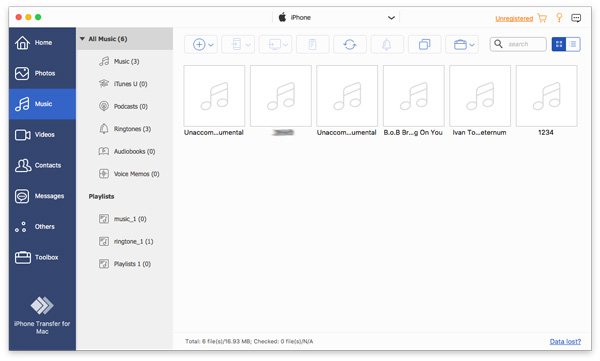
Task: Select the song thumbnail named 1234
Action: (546, 101)
